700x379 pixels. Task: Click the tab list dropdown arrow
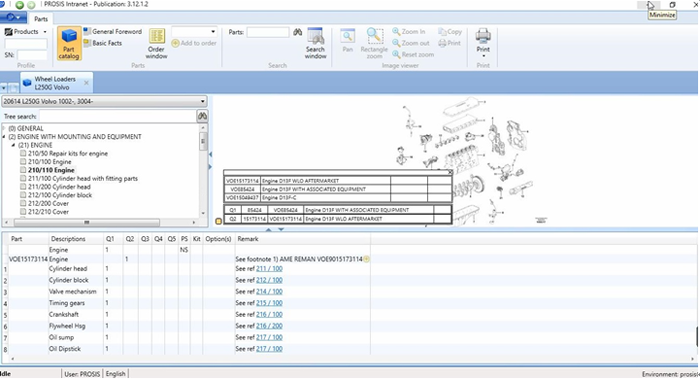tap(4, 88)
